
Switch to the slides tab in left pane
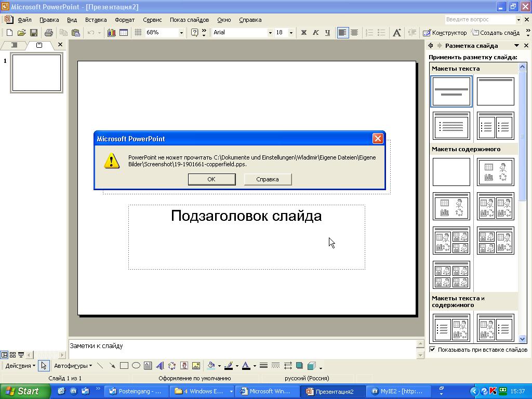[x=39, y=45]
